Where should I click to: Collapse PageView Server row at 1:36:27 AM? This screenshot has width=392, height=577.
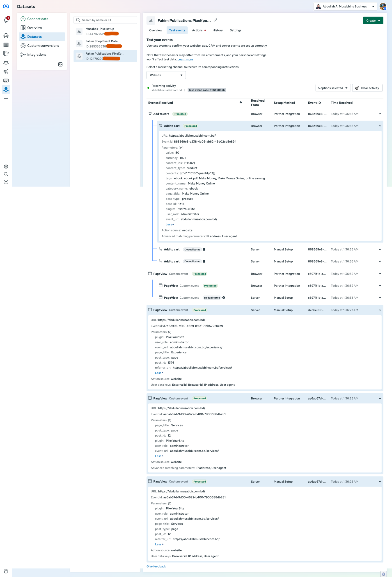[380, 310]
